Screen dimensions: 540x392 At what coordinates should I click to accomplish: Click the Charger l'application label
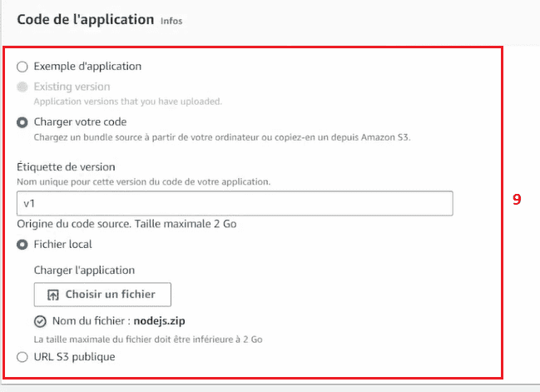[x=84, y=270]
